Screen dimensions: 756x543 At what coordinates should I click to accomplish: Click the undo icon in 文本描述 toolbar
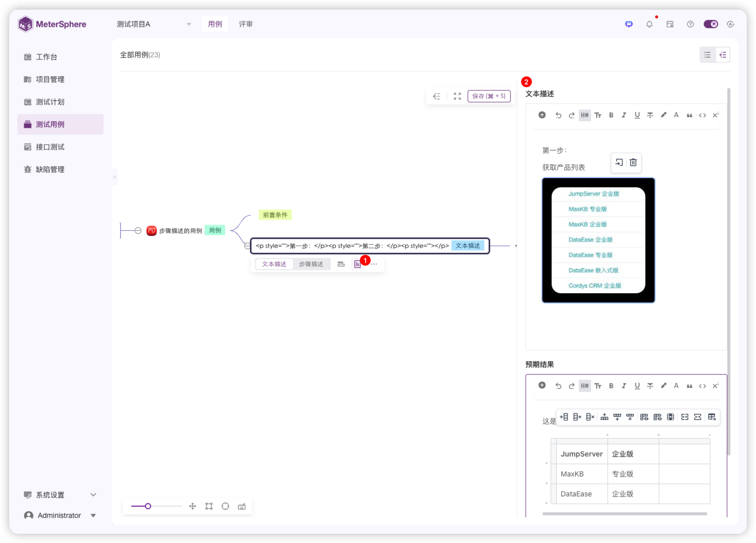558,115
